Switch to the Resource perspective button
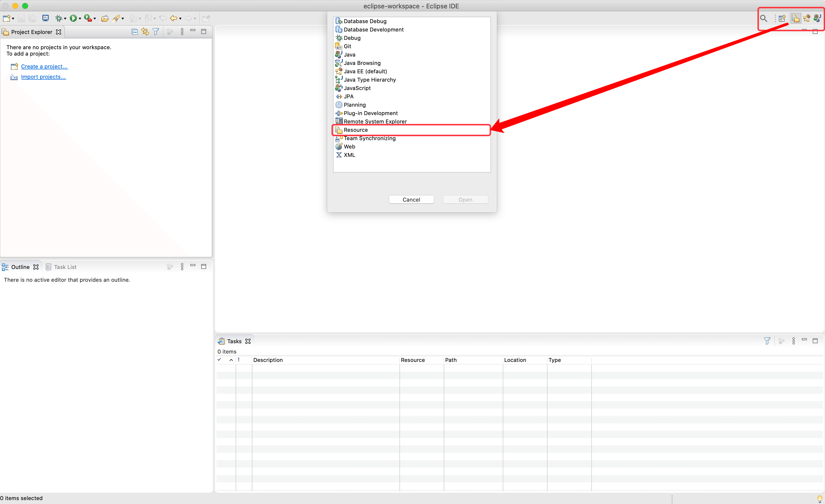Viewport: 825px width, 504px height. click(x=795, y=18)
